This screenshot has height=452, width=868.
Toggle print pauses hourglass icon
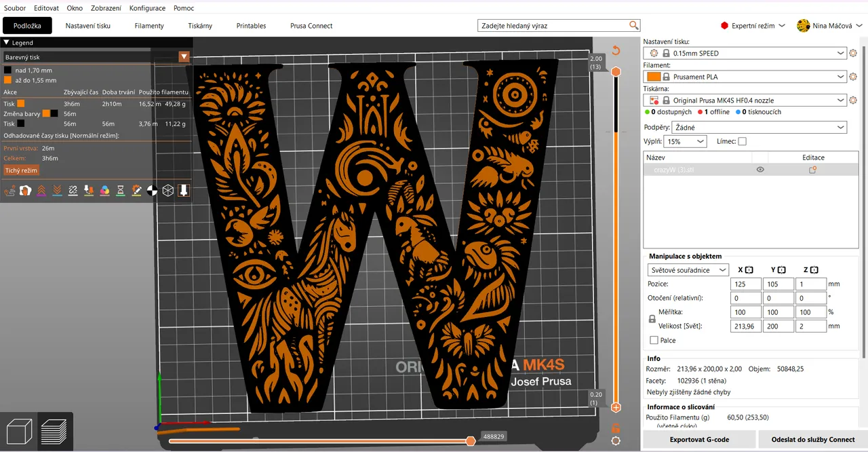(121, 191)
